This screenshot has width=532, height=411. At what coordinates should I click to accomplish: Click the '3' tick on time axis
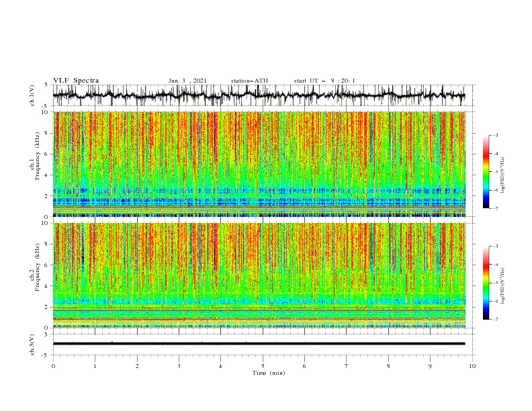[x=179, y=367]
